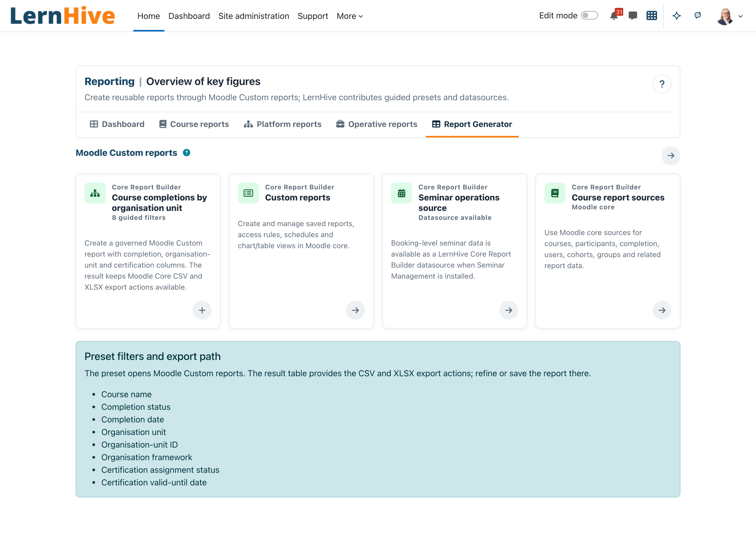Open the user profile avatar menu

730,16
